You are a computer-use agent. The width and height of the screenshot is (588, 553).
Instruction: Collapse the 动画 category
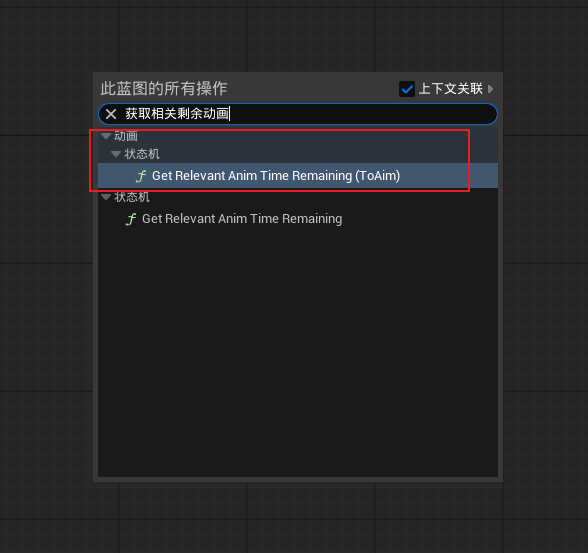tap(106, 136)
